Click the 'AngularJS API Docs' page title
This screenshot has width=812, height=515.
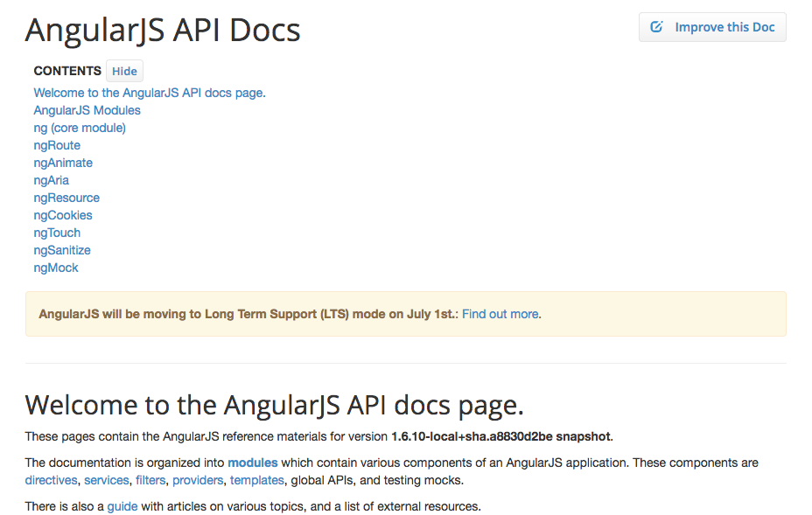(x=163, y=30)
